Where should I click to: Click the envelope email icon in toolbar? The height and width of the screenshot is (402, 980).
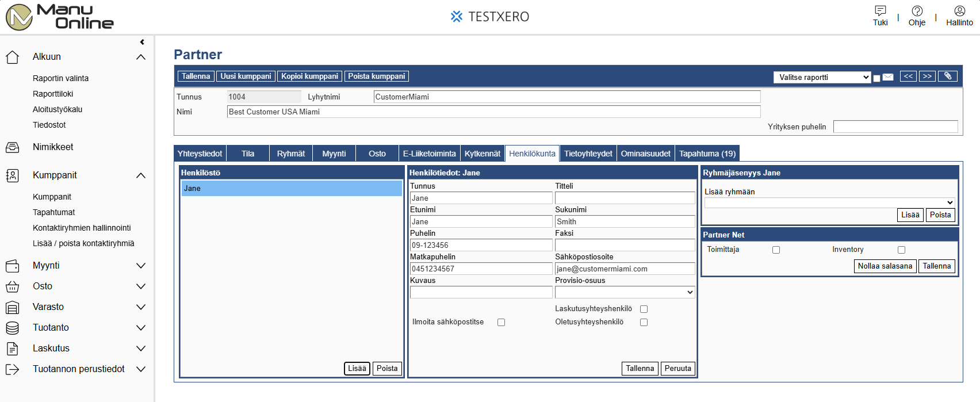[888, 77]
